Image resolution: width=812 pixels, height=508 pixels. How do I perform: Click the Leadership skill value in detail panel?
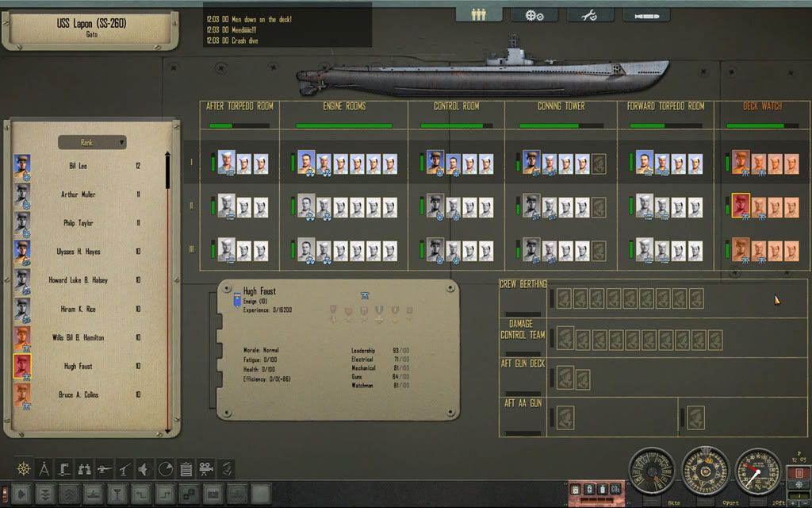click(x=400, y=350)
